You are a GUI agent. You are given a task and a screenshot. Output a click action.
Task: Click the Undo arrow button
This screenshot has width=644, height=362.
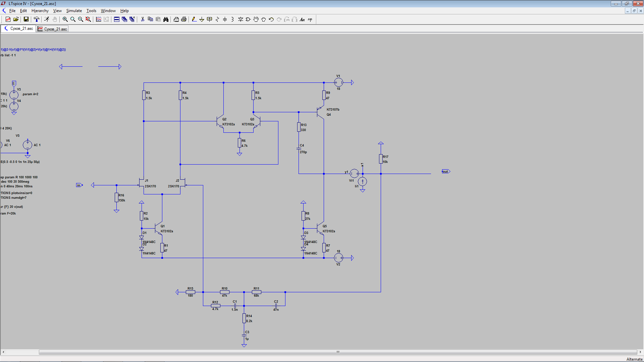tap(271, 19)
